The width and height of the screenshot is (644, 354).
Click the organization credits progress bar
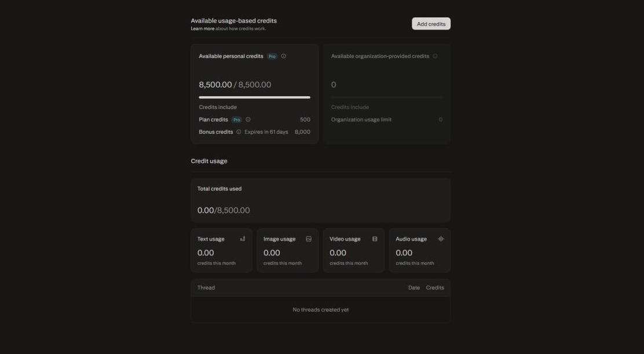[x=386, y=97]
